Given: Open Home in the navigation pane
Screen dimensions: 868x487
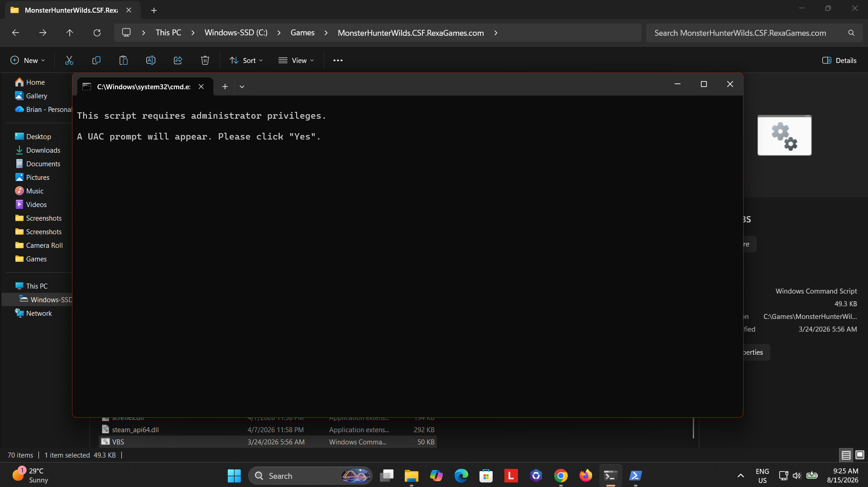Looking at the screenshot, I should (35, 82).
